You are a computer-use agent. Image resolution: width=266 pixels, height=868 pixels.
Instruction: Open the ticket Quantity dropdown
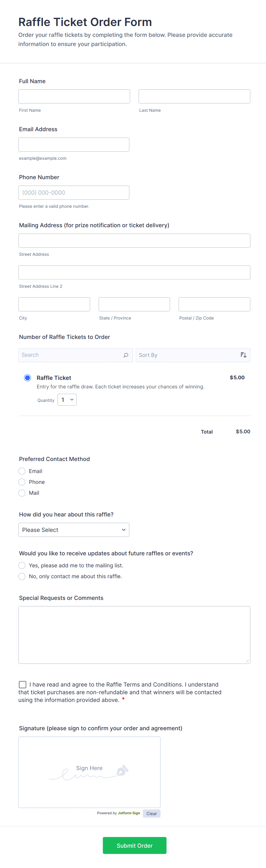pos(67,400)
